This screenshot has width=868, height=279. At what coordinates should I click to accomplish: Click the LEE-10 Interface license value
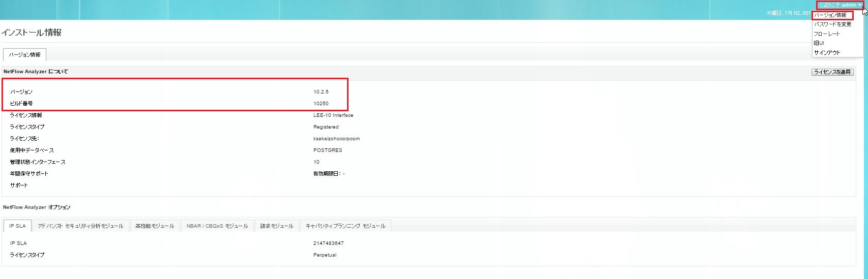tap(333, 115)
